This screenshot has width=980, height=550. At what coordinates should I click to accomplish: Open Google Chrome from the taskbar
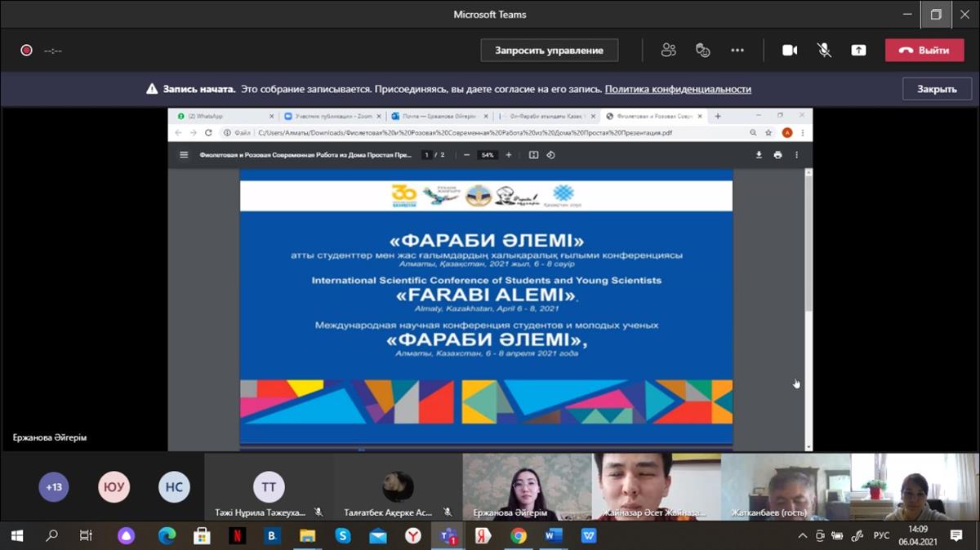519,536
